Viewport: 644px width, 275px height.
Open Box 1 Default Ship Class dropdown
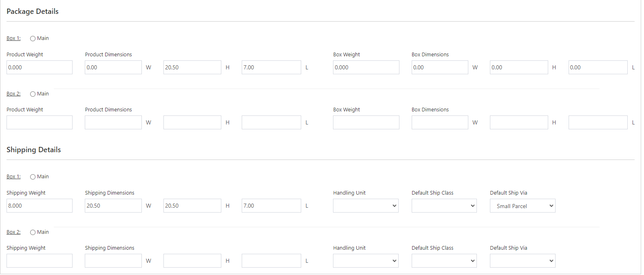(444, 206)
